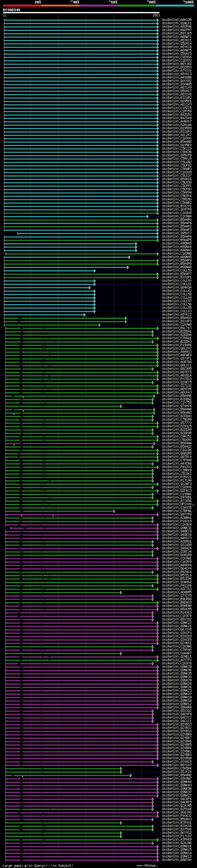This screenshot has width=197, height=868.
Task: Select label UniRef100_C8SCD6
Action: (176, 450)
